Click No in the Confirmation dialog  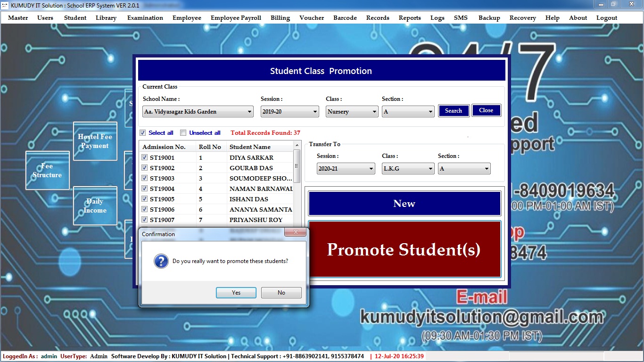281,293
